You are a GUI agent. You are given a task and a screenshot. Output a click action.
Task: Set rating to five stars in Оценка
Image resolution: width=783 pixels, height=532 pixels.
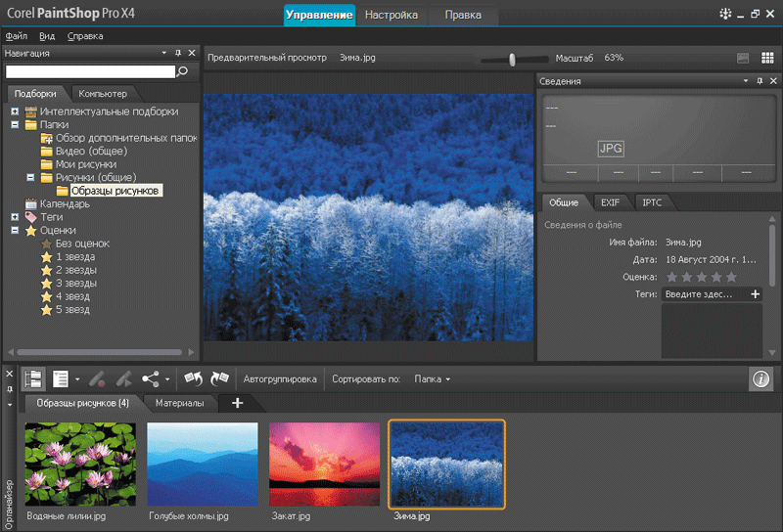point(731,277)
